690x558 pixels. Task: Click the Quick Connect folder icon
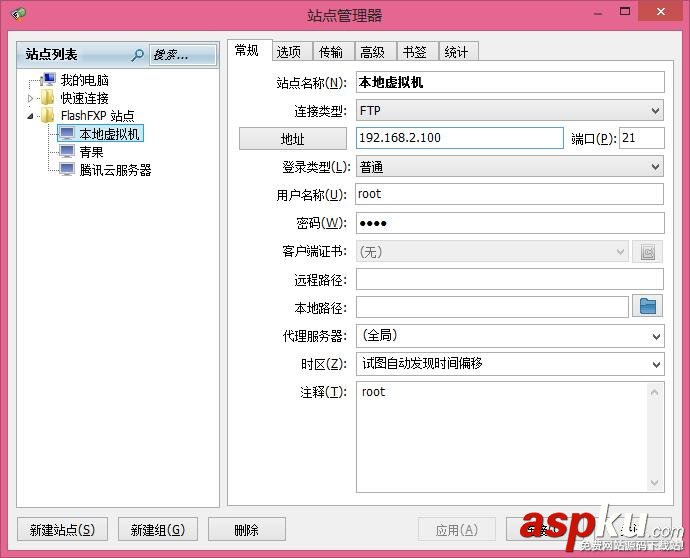tap(47, 98)
